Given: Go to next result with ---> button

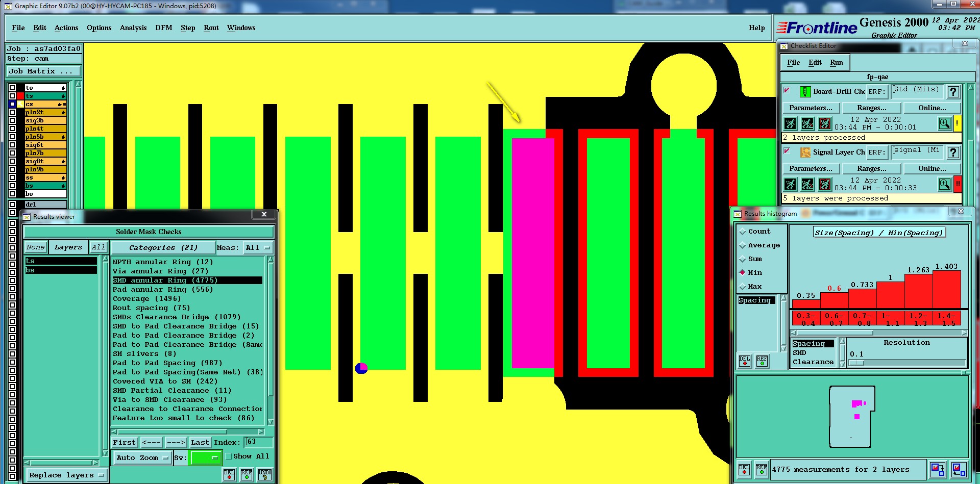Looking at the screenshot, I should pyautogui.click(x=176, y=443).
